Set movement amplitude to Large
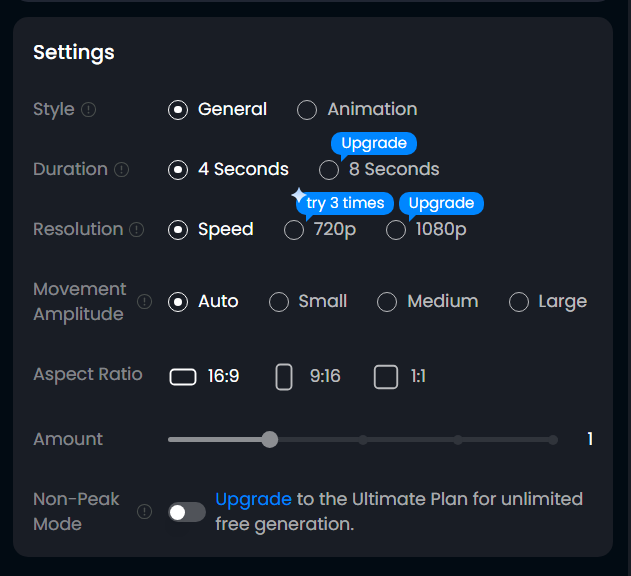 (519, 302)
